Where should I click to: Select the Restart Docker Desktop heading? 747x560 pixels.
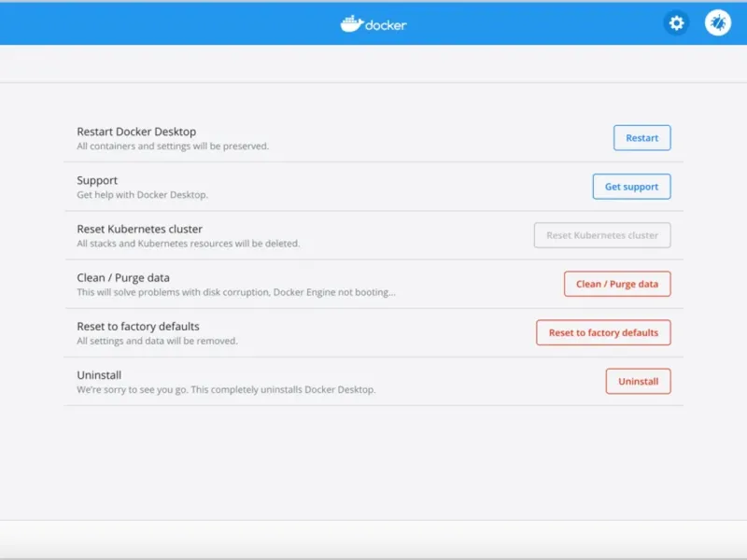(x=136, y=132)
